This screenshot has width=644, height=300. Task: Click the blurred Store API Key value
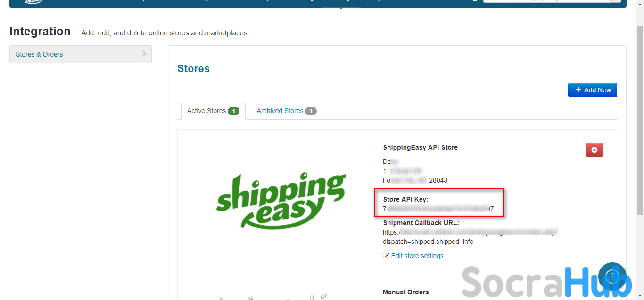[x=438, y=209]
